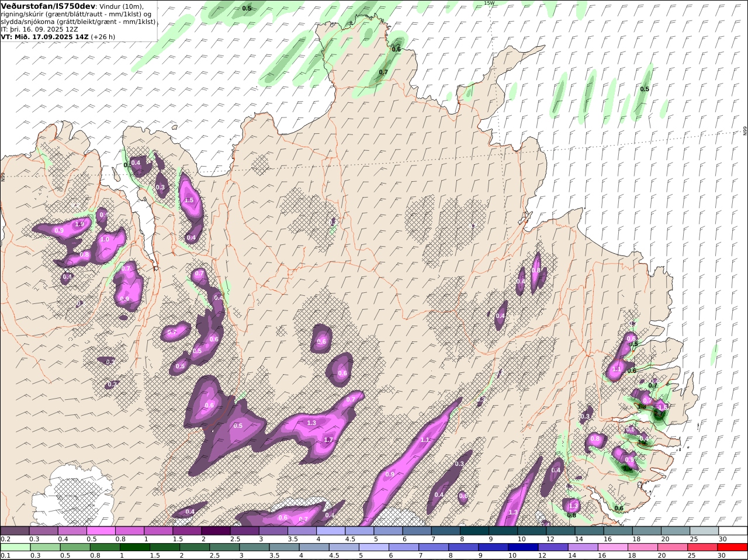The image size is (748, 560).
Task: Click the IT initial time line in header
Action: point(40,29)
